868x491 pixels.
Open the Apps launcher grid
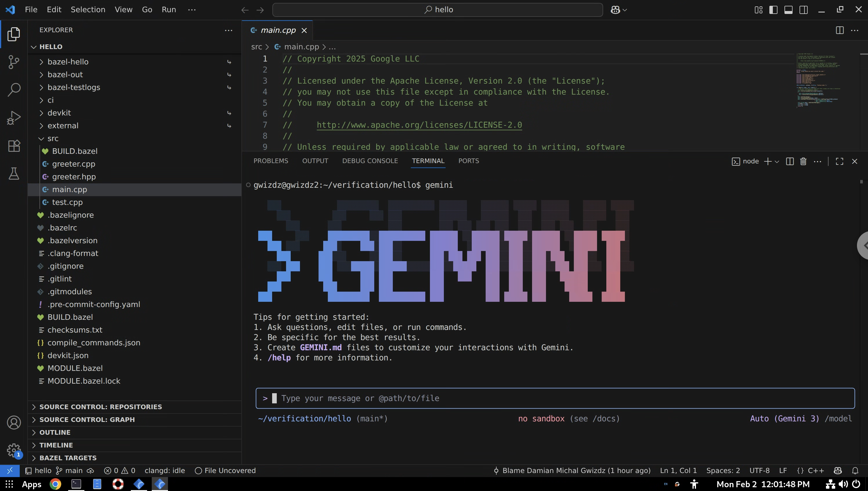pos(10,484)
